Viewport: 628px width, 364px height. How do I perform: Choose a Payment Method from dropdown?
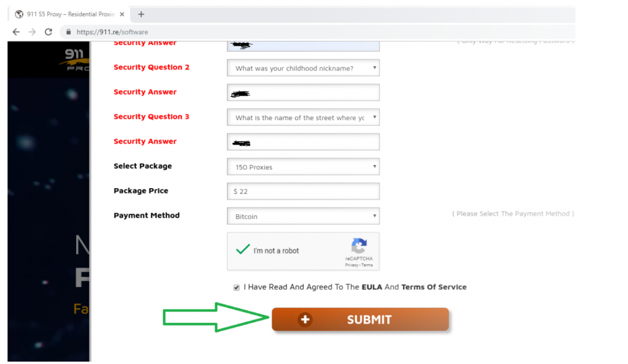point(303,216)
